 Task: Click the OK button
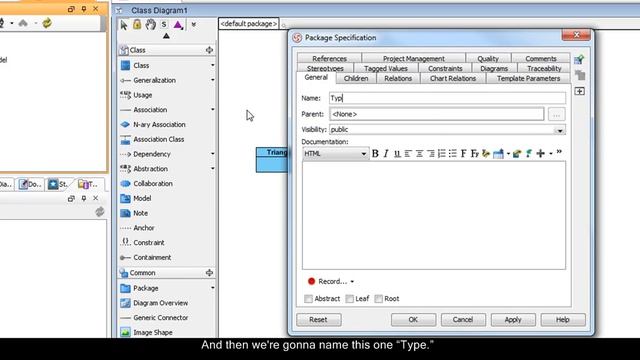pos(413,320)
